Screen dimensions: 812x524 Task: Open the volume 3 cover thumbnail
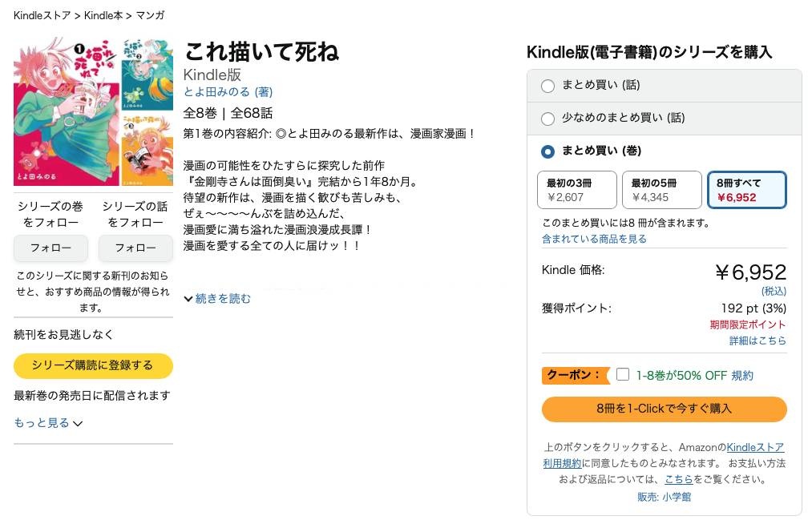(147, 148)
